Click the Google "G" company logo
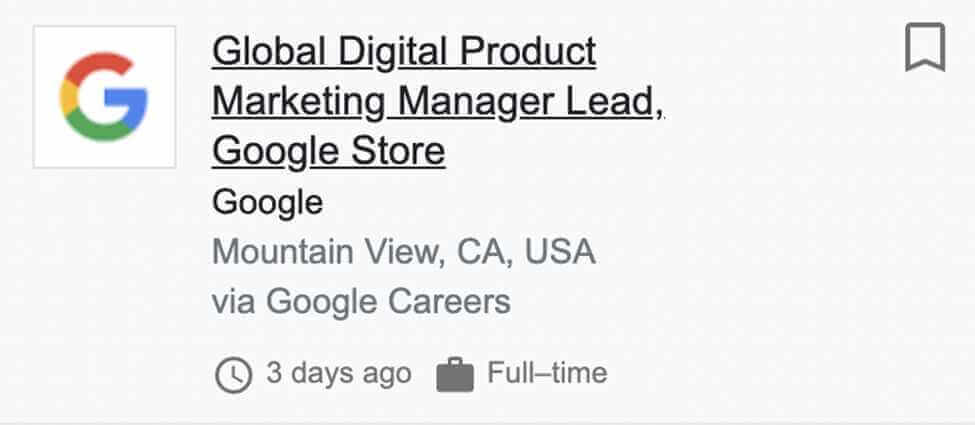975x425 pixels. click(x=104, y=97)
